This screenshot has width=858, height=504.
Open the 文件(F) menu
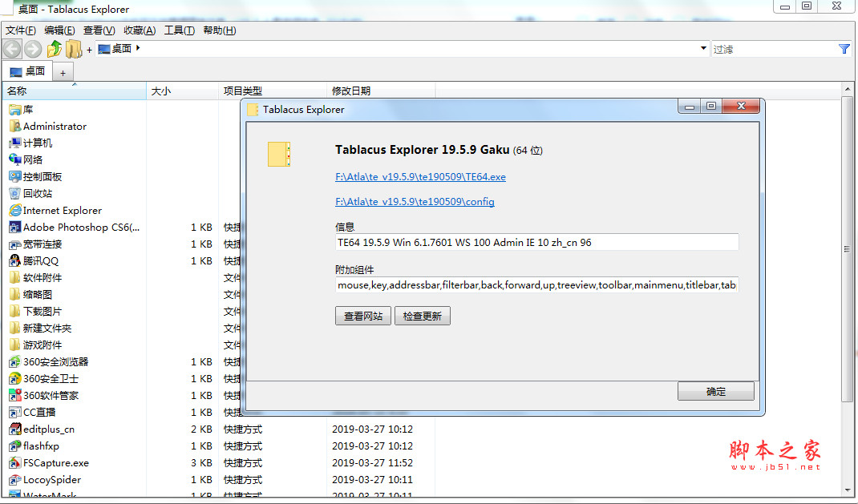tap(21, 30)
